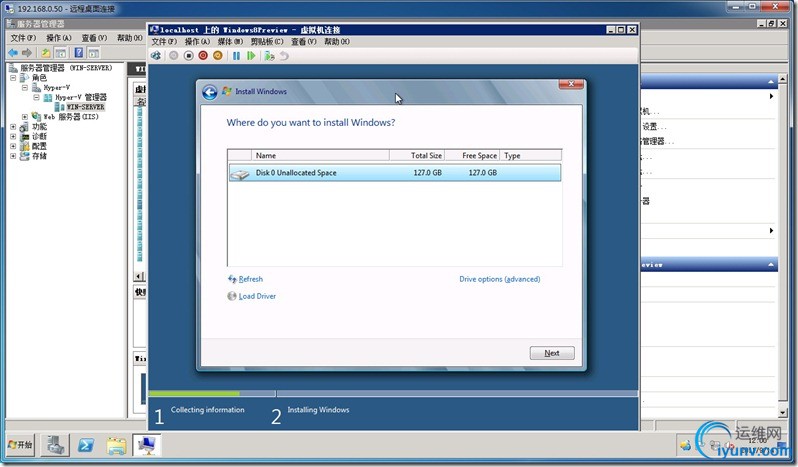The height and width of the screenshot is (467, 798).
Task: Open 操作(A) menu in VM connection window
Action: [x=197, y=42]
